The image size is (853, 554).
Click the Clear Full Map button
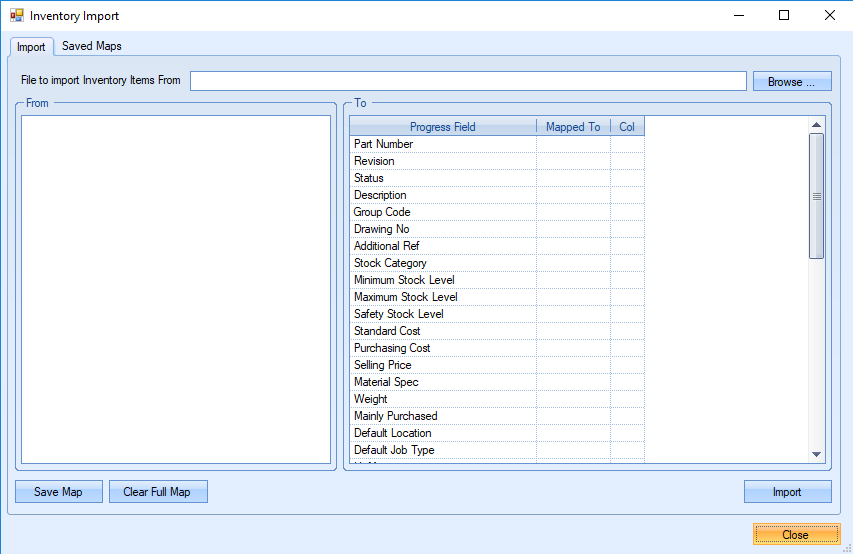[x=158, y=491]
